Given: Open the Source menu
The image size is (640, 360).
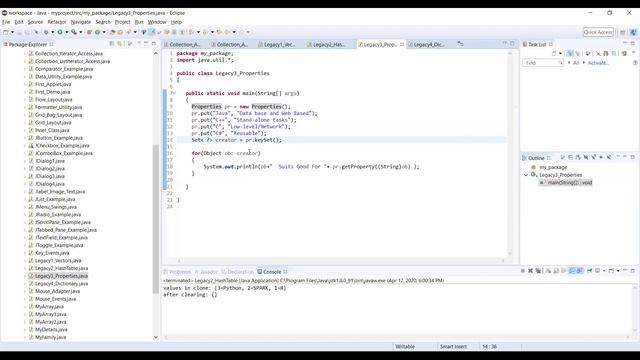Looking at the screenshot, I should (35, 22).
